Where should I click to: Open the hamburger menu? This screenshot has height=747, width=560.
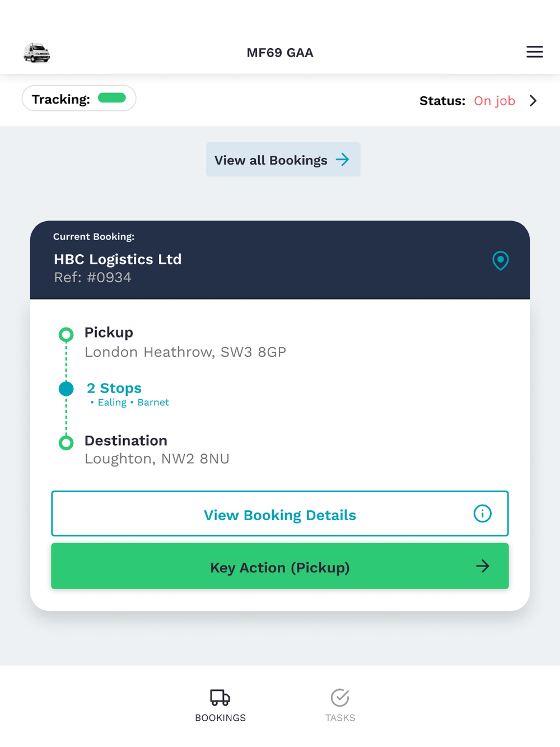pos(534,52)
